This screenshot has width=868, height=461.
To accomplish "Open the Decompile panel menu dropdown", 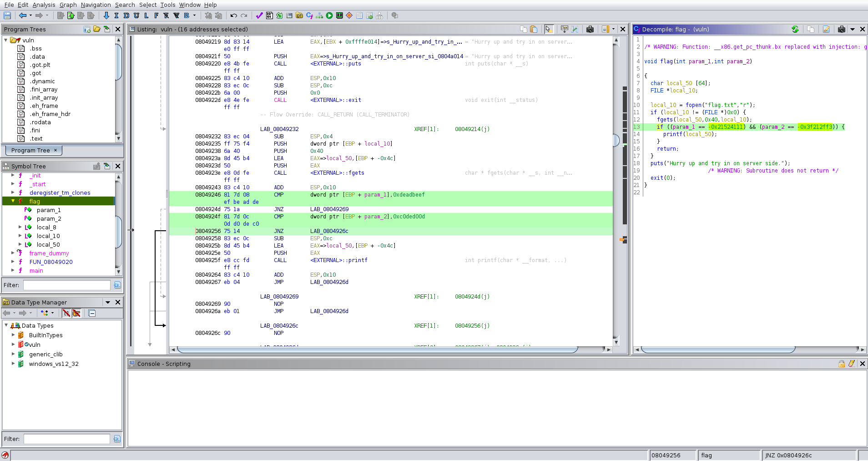I will click(x=853, y=29).
